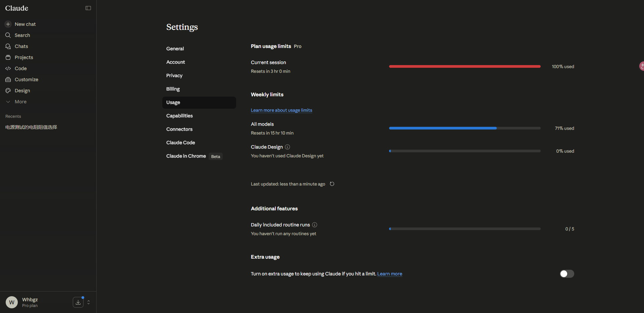644x313 pixels.
Task: Click the Recents section label
Action: click(13, 116)
